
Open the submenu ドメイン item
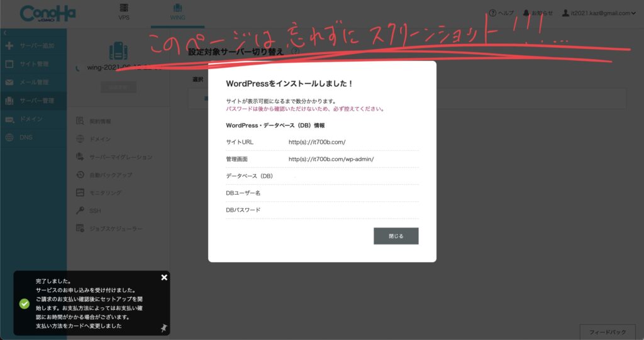tap(100, 139)
